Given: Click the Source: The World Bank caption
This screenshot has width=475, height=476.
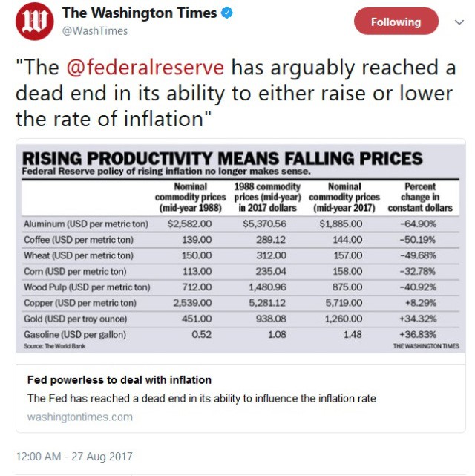Looking at the screenshot, I should click(55, 346).
